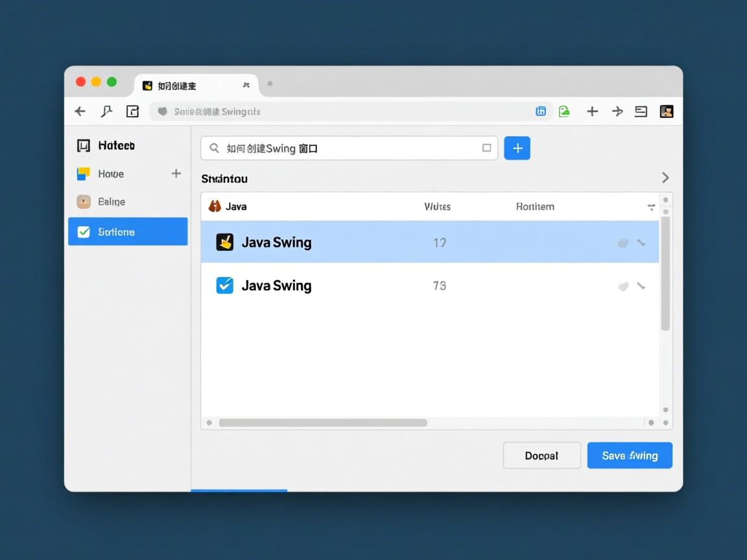Expand the chevron on the second Java Swing entry
747x560 pixels.
click(643, 285)
